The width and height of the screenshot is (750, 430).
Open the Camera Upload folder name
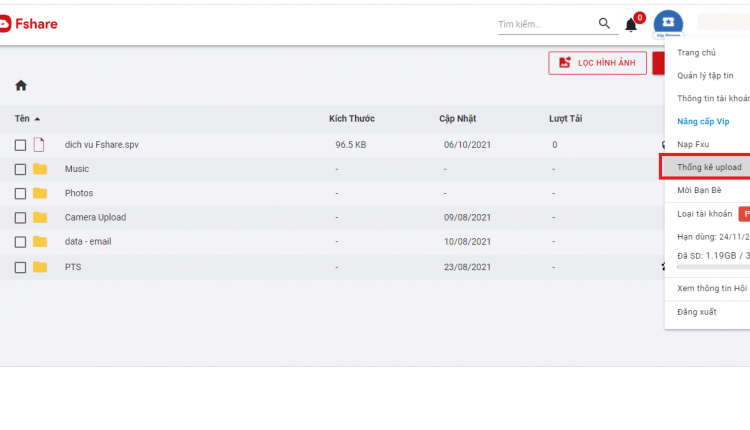coord(96,217)
